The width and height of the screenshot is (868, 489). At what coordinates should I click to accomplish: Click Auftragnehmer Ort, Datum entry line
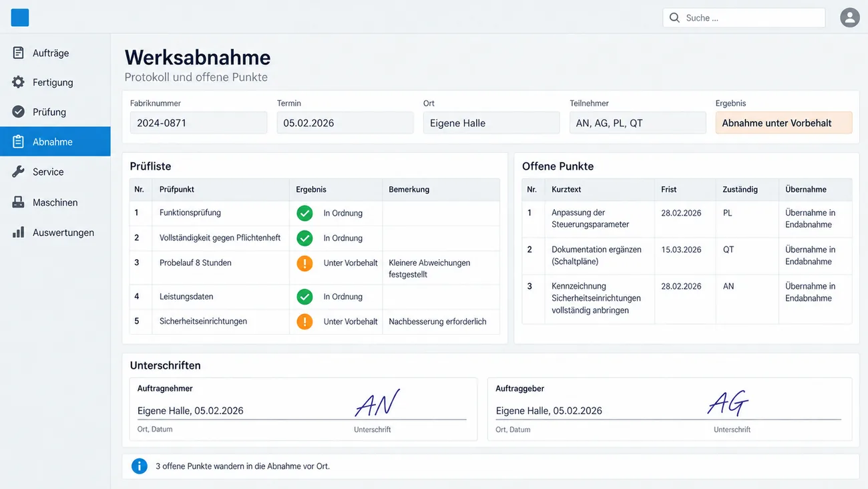[190, 411]
